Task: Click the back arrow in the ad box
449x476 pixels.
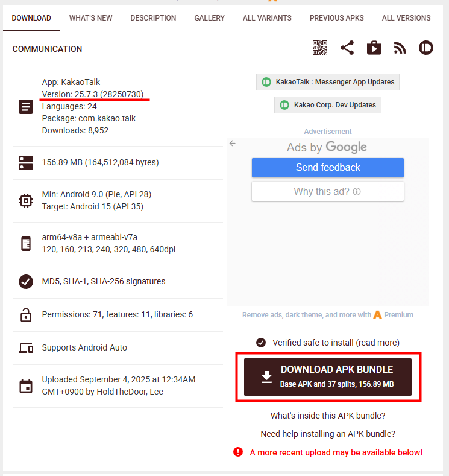Action: tap(233, 144)
